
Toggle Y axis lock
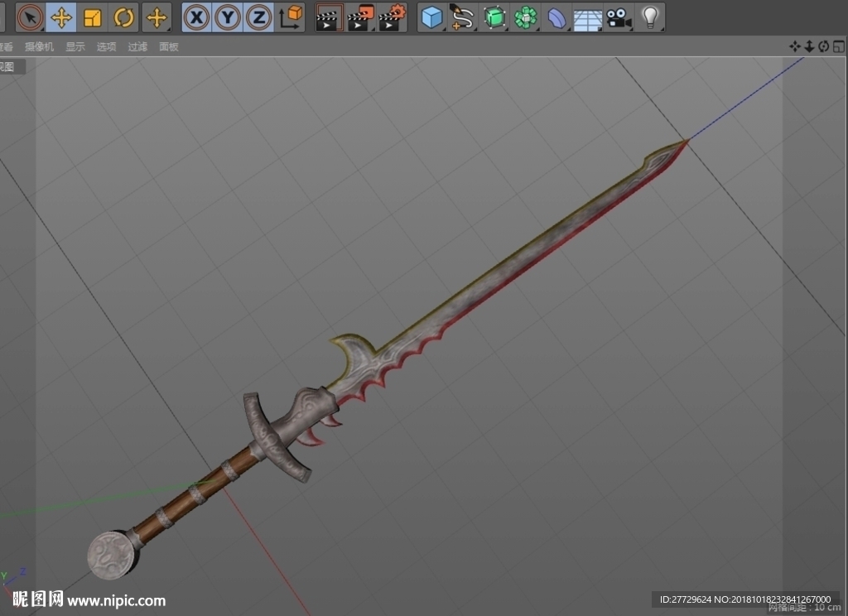228,17
